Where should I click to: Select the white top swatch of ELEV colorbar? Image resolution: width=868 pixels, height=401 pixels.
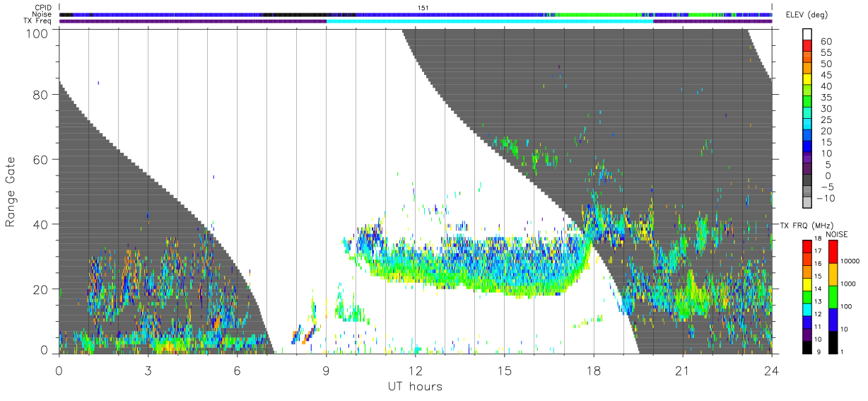(x=809, y=33)
